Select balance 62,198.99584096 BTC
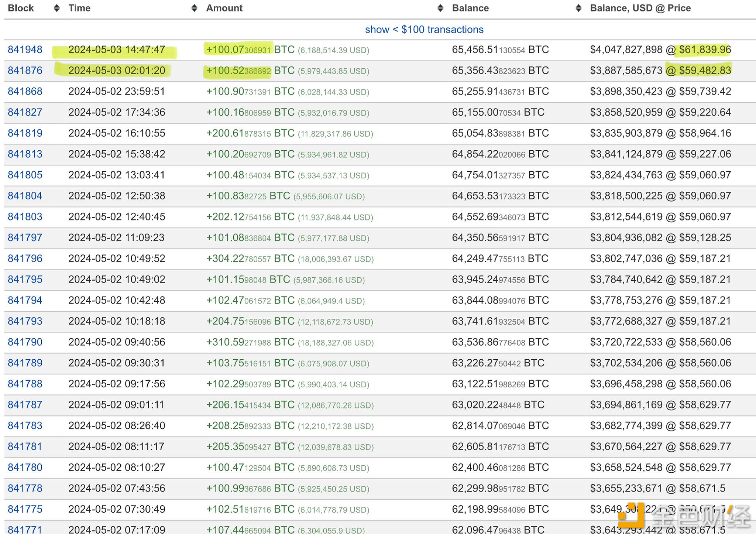756x534 pixels. (x=501, y=509)
